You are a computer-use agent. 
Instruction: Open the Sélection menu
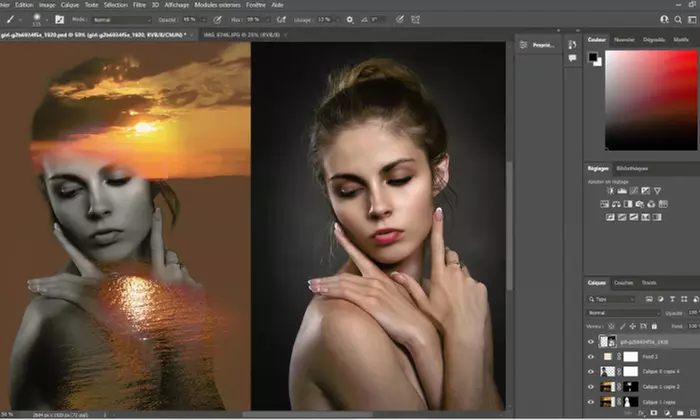coord(116,5)
